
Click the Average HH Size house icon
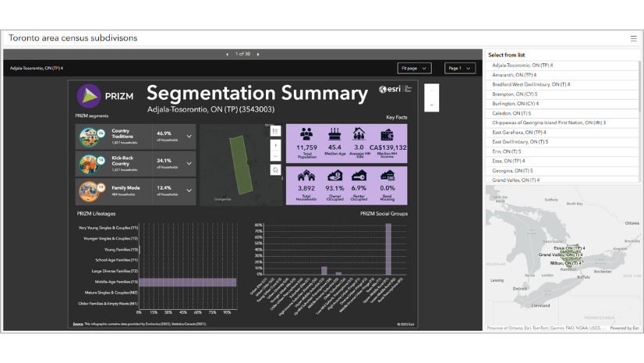coord(359,134)
